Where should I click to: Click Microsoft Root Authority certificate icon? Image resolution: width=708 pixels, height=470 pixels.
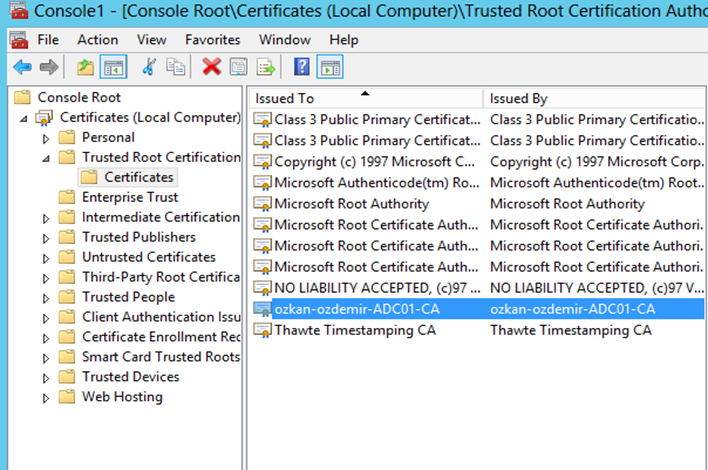tap(262, 204)
